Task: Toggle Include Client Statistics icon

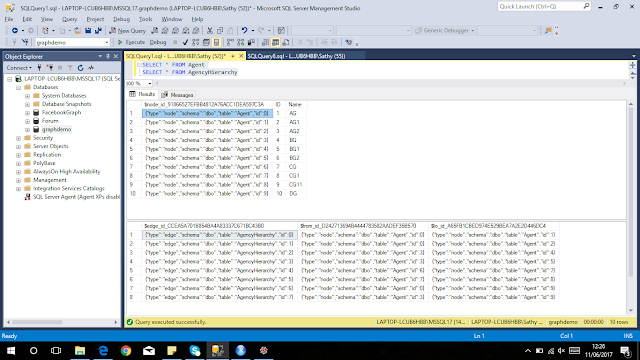Action: 251,42
